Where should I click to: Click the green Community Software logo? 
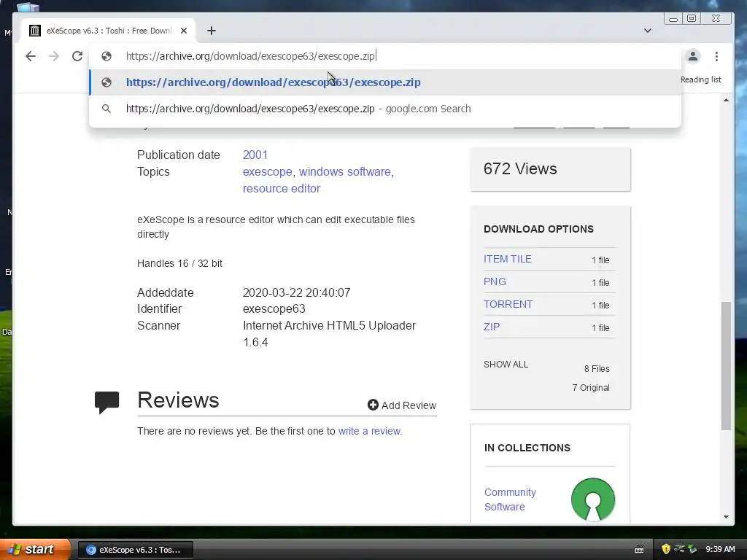(x=592, y=499)
